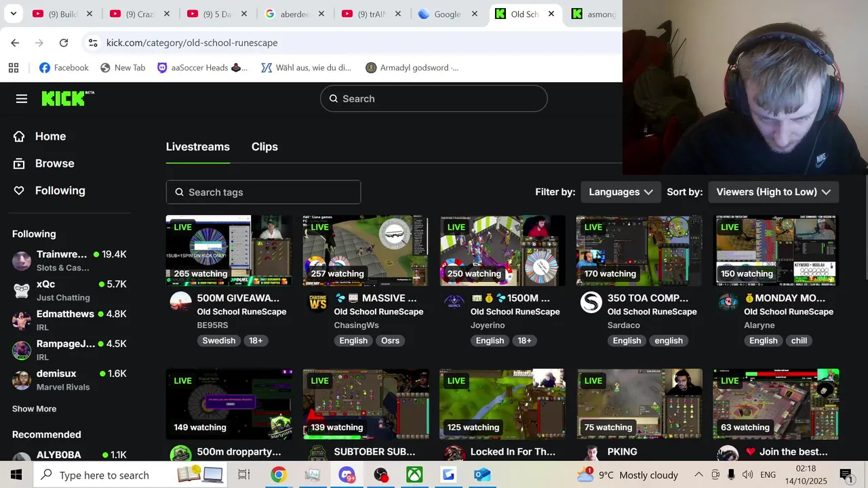Open ALYBOBA recommended channel
This screenshot has width=868, height=488.
tap(69, 456)
